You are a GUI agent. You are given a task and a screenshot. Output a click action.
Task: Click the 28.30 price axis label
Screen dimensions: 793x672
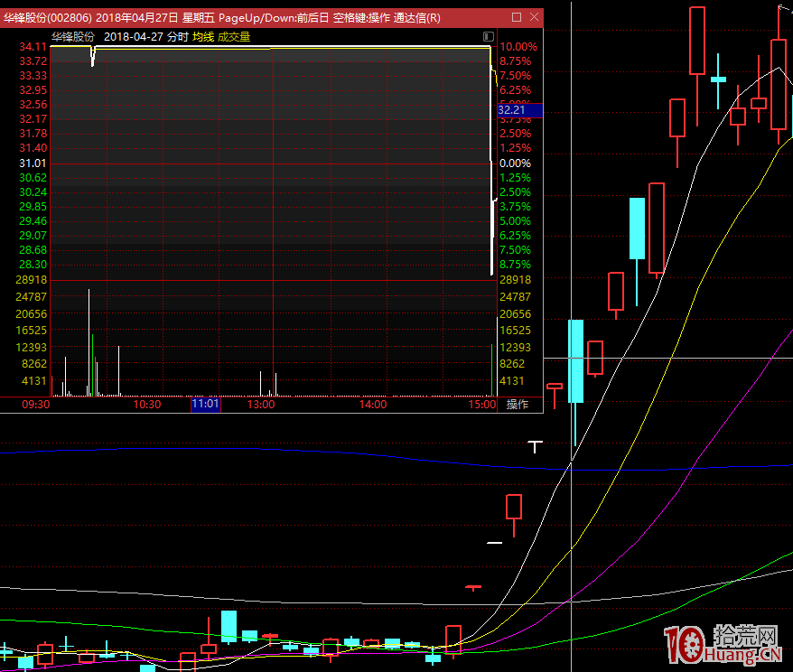(33, 265)
